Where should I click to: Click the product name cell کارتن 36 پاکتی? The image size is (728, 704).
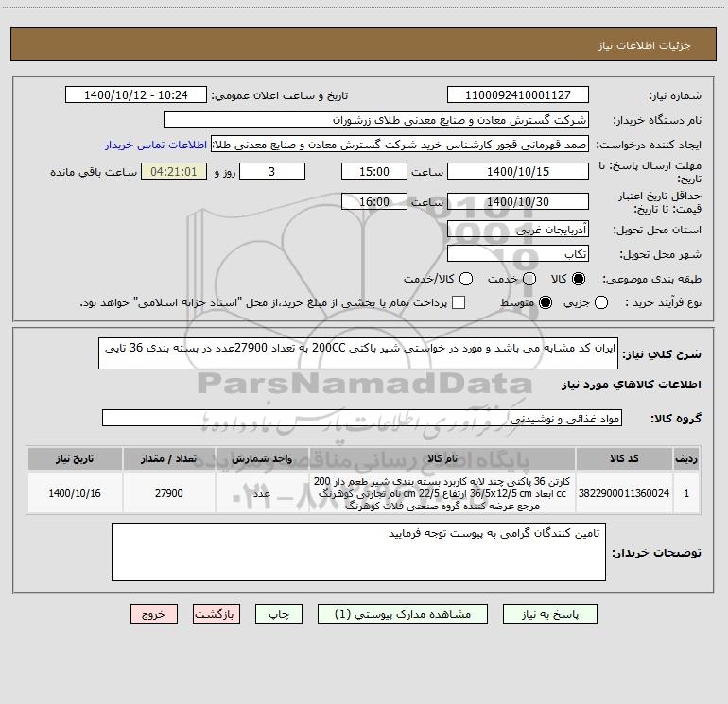pyautogui.click(x=442, y=493)
